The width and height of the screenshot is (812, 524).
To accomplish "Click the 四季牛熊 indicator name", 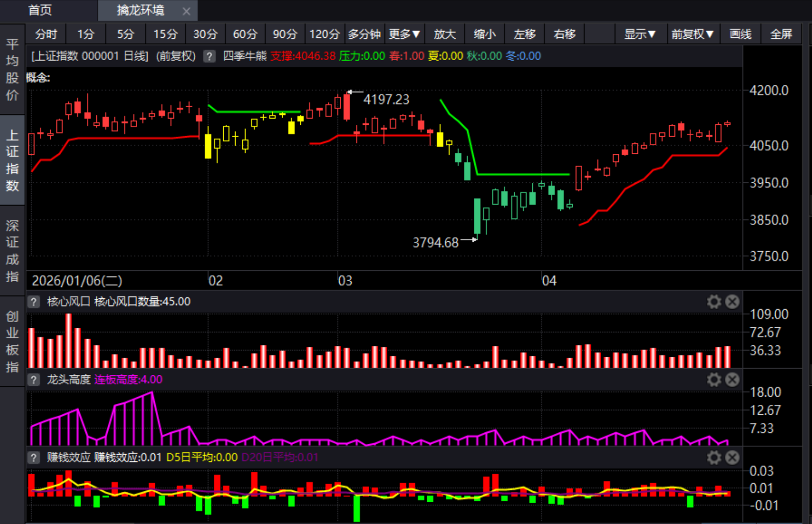I will 245,56.
